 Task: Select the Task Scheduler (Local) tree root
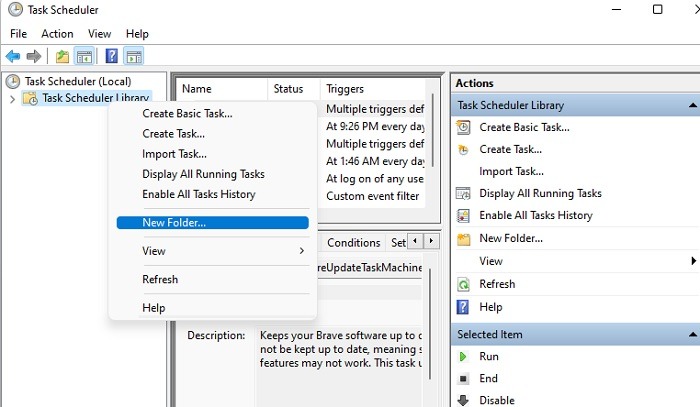[x=78, y=81]
